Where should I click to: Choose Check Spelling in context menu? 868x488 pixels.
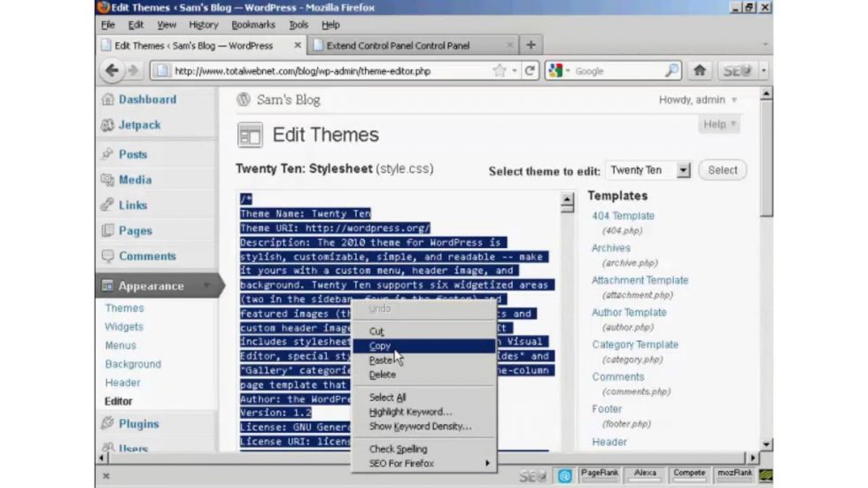(424, 449)
